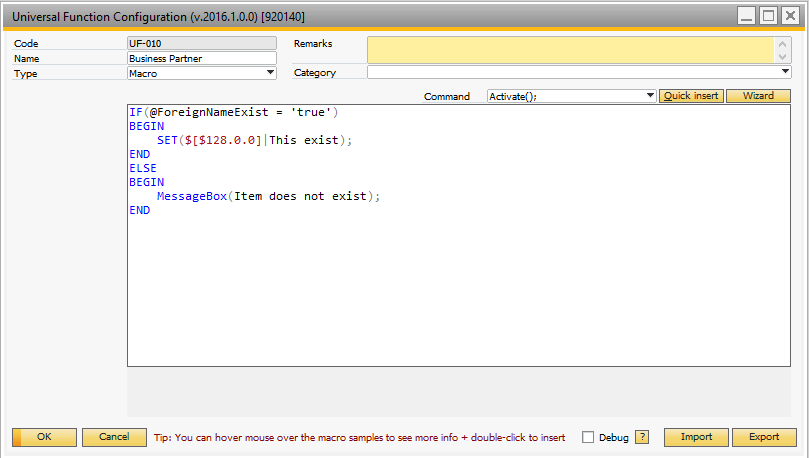
Task: Click the Export button
Action: [764, 437]
